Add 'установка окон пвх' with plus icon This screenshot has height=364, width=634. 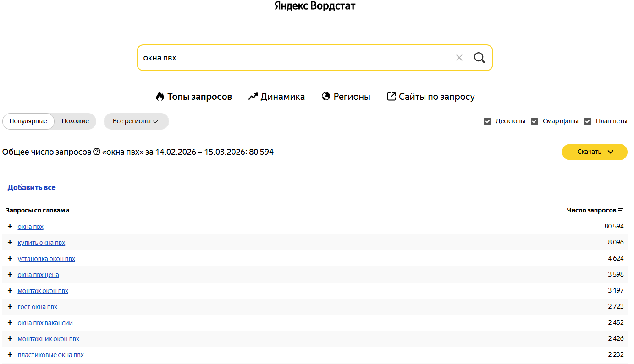click(10, 258)
